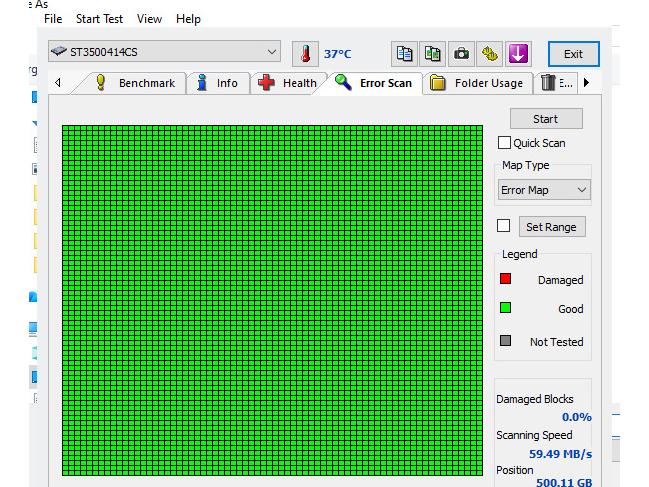Click the red Damaged legend swatch
The height and width of the screenshot is (487, 649).
[x=506, y=279]
